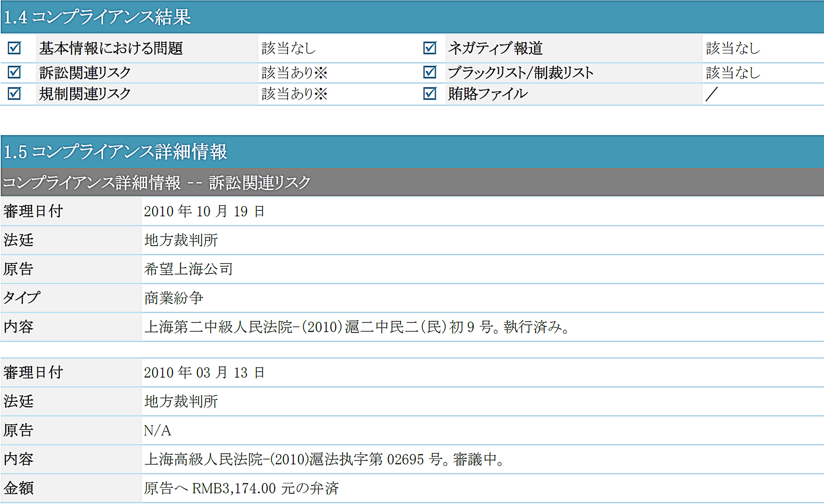Click the grey 訴訟関連リスク detail subheader
This screenshot has height=504, width=824.
(x=412, y=182)
